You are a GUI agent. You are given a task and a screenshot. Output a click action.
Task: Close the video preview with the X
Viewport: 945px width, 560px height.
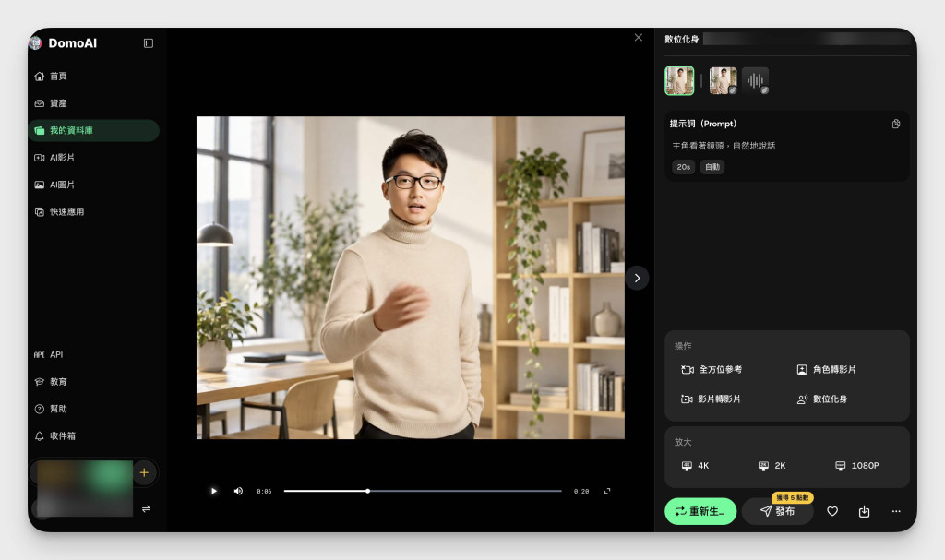tap(639, 38)
